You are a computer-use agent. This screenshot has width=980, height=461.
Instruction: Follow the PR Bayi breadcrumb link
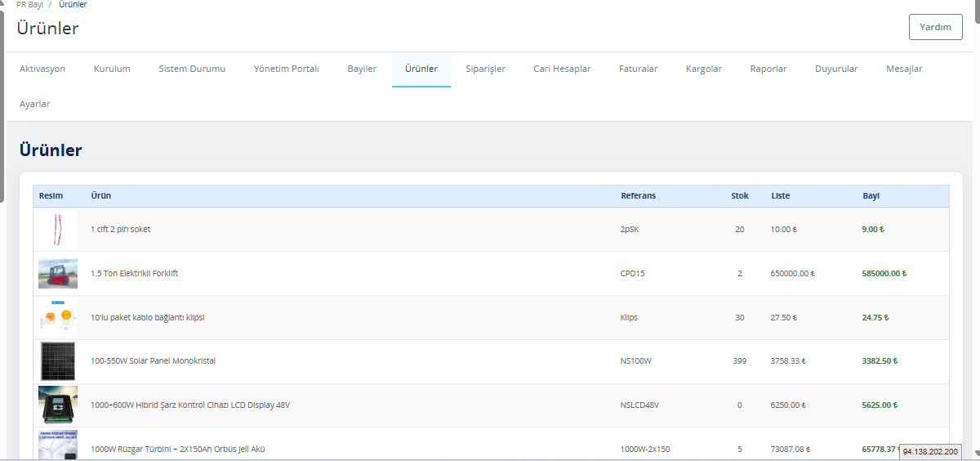(x=29, y=4)
